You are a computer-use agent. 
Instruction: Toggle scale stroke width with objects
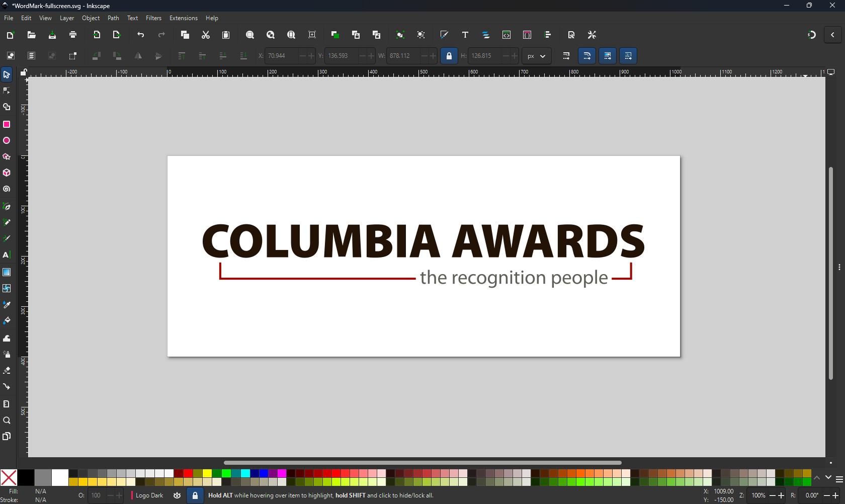566,56
